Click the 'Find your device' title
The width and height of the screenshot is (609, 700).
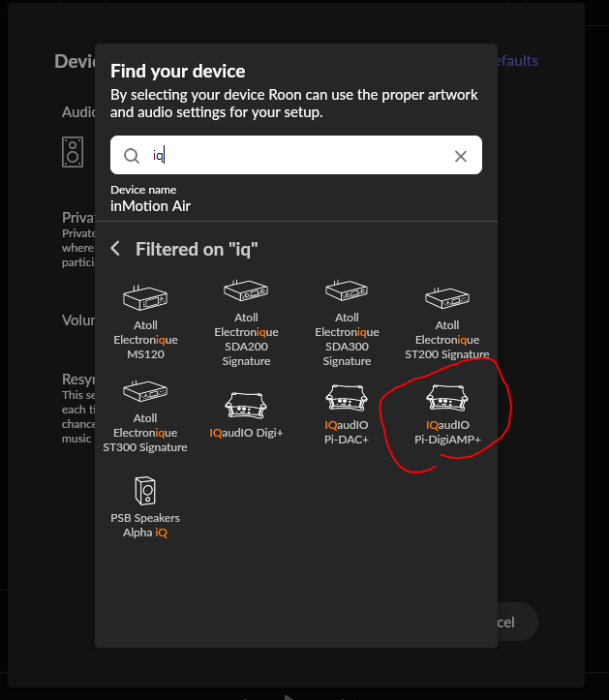click(178, 72)
